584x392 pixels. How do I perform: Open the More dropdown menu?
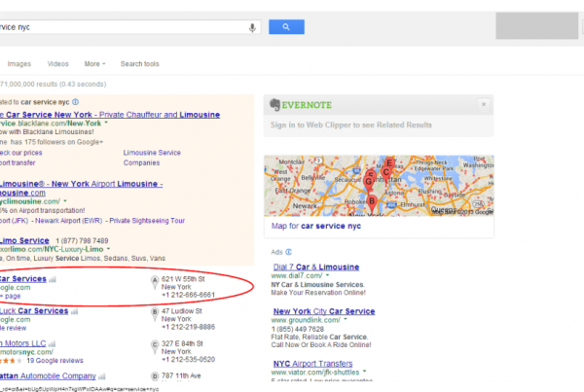point(94,64)
